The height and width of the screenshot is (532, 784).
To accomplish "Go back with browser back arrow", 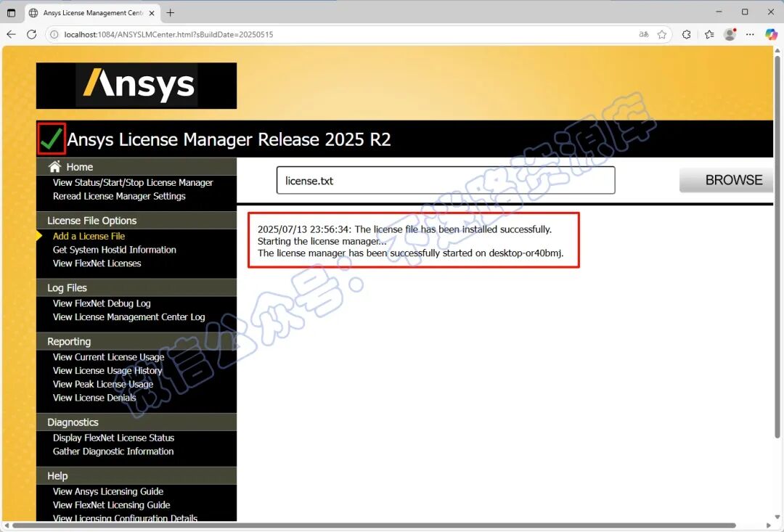I will tap(11, 35).
